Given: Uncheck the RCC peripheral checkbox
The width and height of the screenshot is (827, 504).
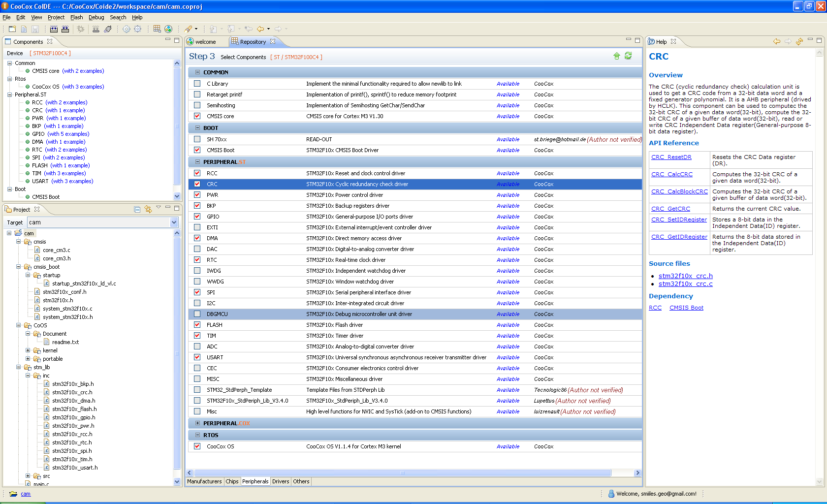Looking at the screenshot, I should point(197,173).
